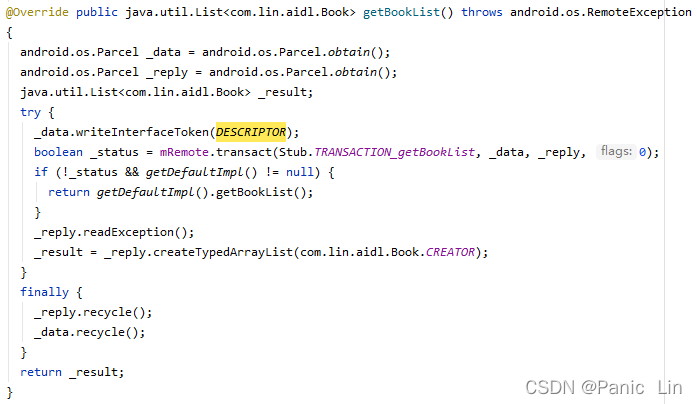
Task: Click the @Override annotation
Action: tap(37, 12)
